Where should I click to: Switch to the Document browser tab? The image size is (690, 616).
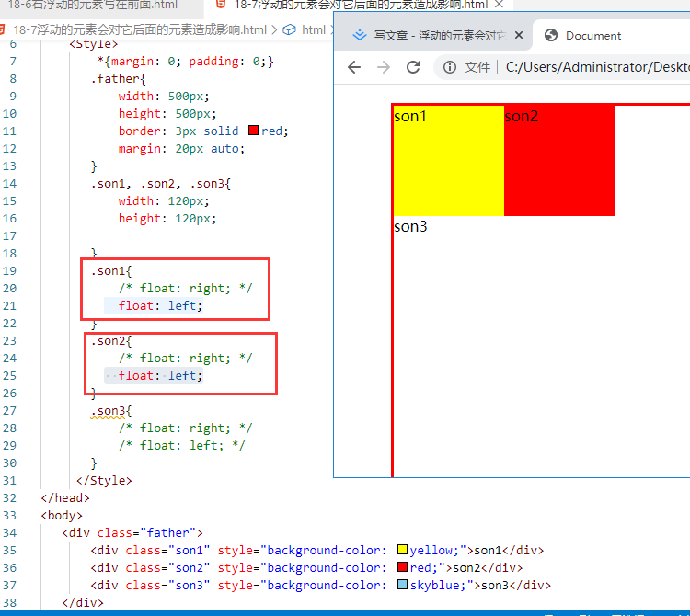point(611,35)
